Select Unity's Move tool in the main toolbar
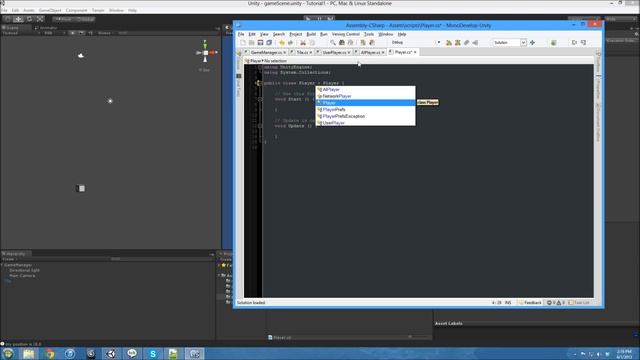This screenshot has height=360, width=640. tap(18, 19)
